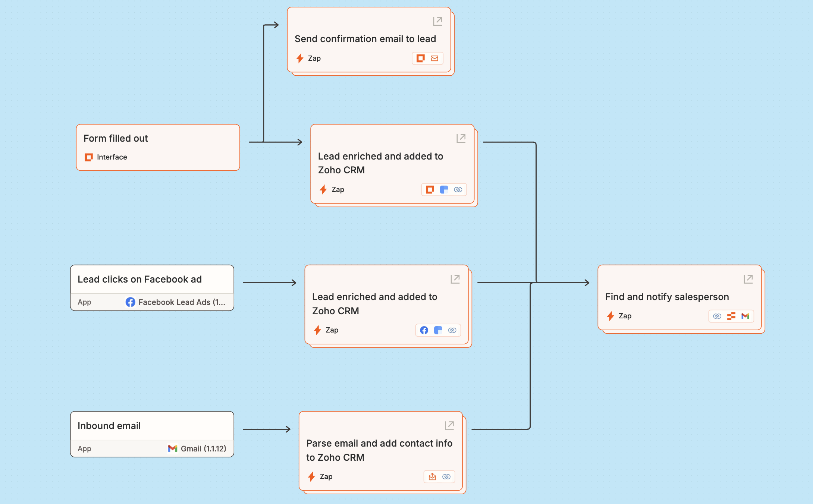Select the arrow connector leaving "Inbound email"
This screenshot has width=813, height=504.
266,429
